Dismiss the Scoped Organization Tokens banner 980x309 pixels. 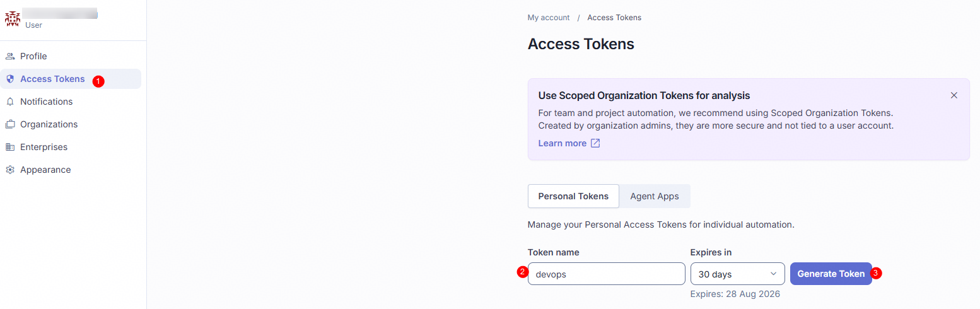point(954,95)
